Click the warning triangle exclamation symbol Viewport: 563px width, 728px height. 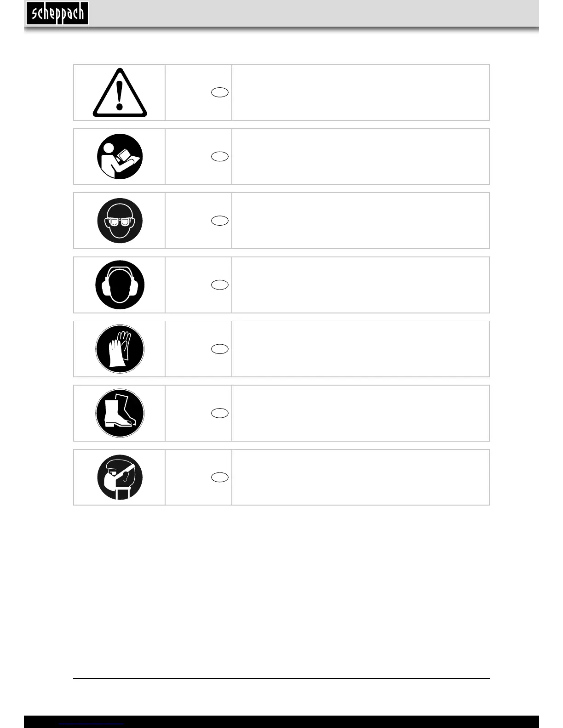pos(120,92)
